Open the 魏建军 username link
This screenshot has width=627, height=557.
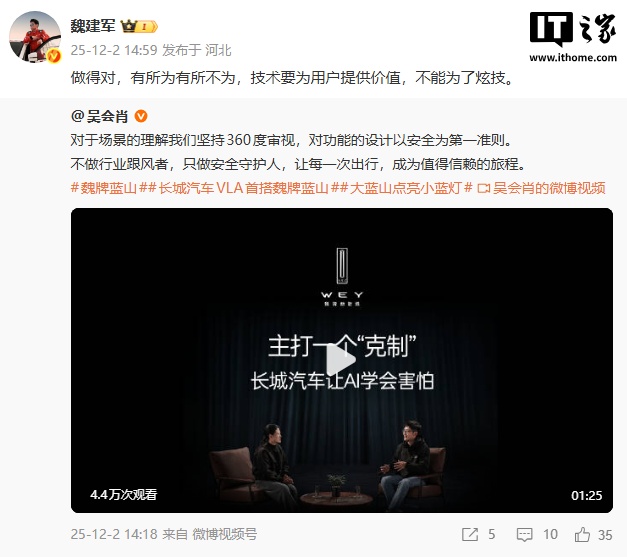click(x=93, y=26)
